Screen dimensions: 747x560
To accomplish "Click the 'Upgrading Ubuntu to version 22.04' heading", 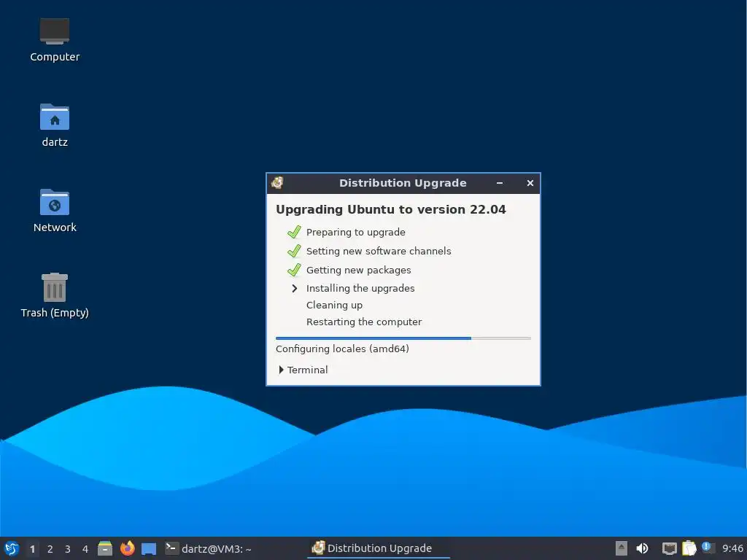I will point(391,209).
